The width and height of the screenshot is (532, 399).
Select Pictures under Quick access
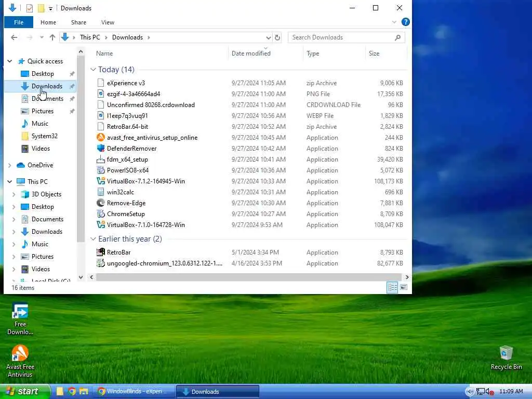pyautogui.click(x=43, y=111)
